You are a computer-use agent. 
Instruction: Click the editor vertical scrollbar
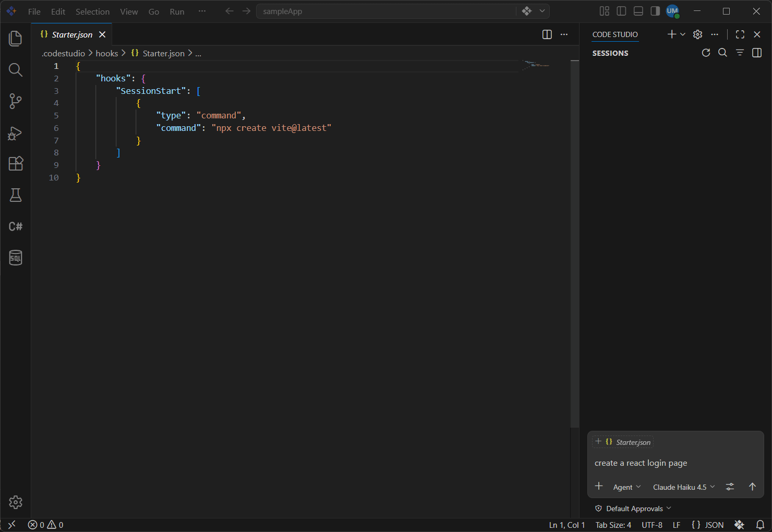pos(575,244)
